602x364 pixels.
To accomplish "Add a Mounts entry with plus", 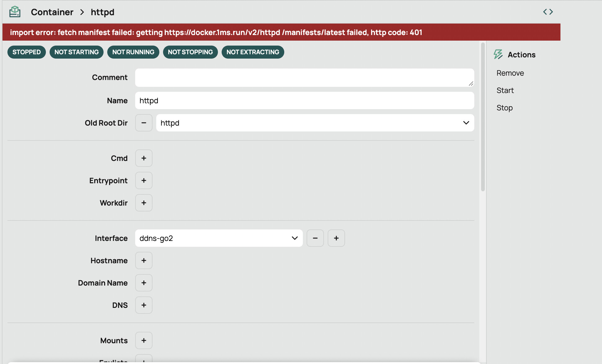I will click(144, 340).
